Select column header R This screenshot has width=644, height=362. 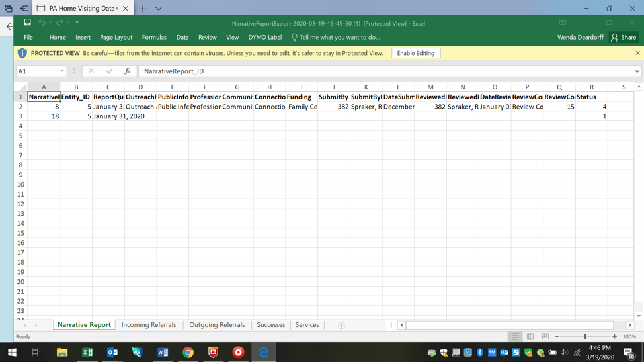tap(591, 87)
